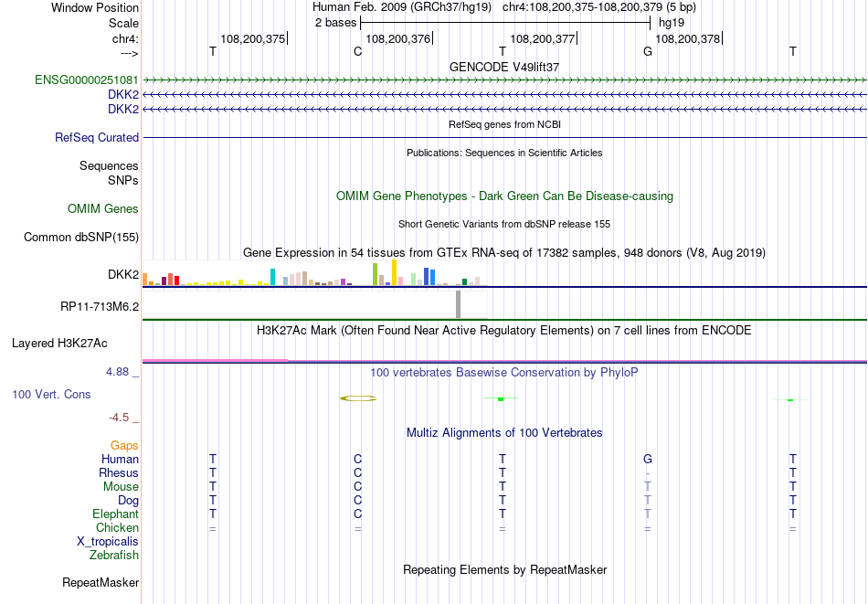Click the DKK2 GTEx expression bar chart
This screenshot has width=868, height=604.
(314, 273)
